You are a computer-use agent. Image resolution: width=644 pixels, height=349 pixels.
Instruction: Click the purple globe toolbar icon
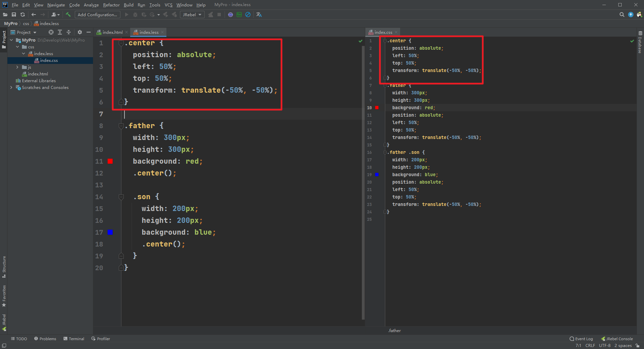pyautogui.click(x=230, y=15)
